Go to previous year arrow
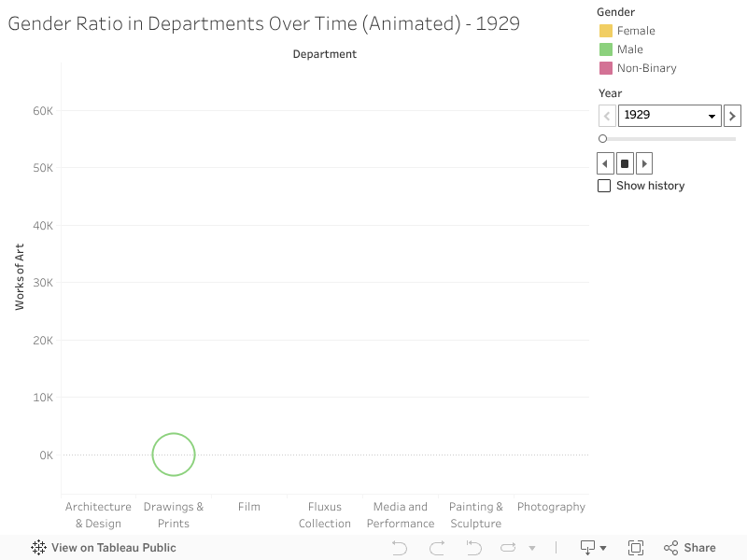 click(x=606, y=115)
